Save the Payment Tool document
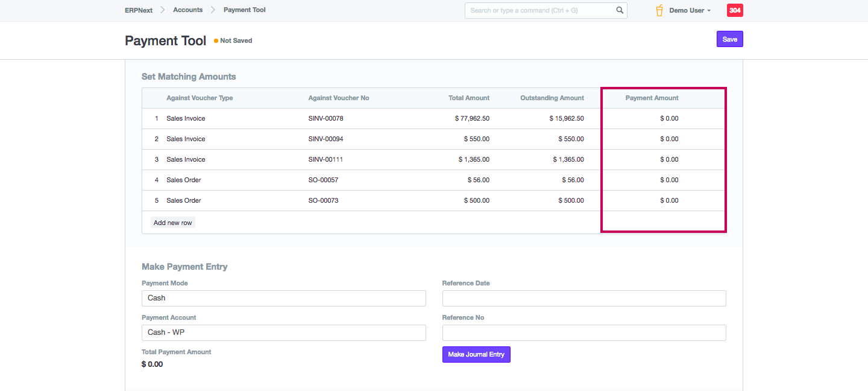 click(x=729, y=39)
